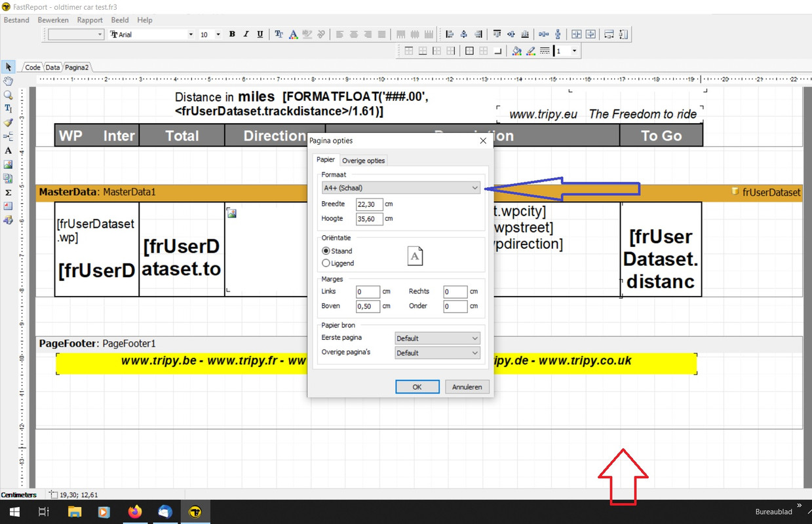Select the Sigma system text tool

pos(8,193)
